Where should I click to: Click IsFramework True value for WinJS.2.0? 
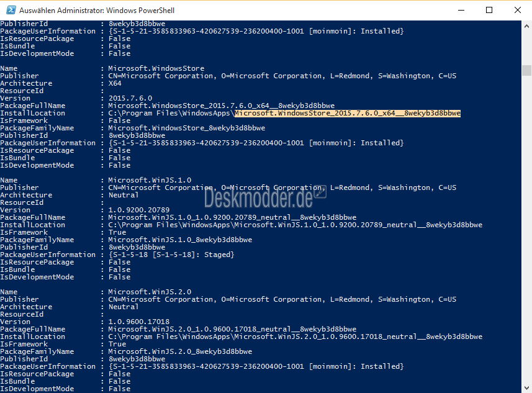point(117,344)
